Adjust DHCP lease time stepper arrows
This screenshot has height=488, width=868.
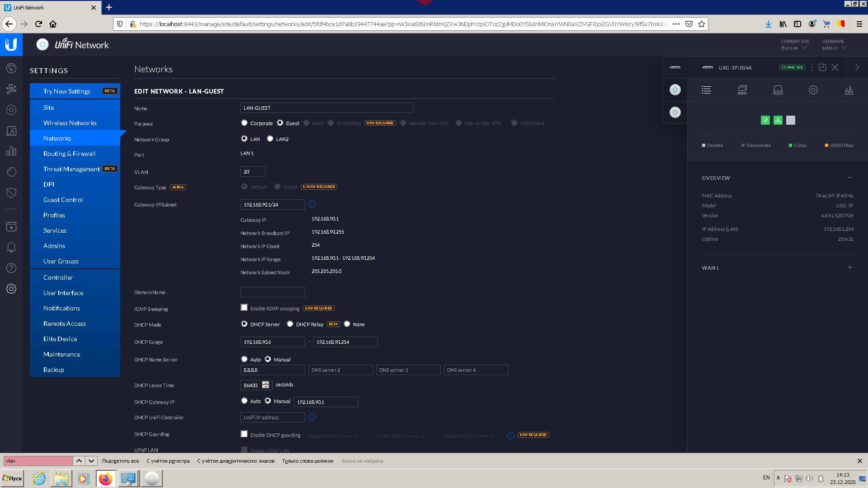click(x=266, y=385)
